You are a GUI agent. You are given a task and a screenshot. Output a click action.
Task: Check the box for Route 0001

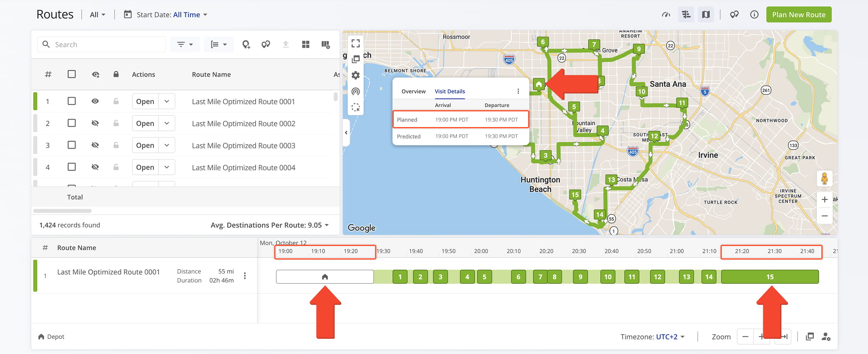tap(72, 101)
